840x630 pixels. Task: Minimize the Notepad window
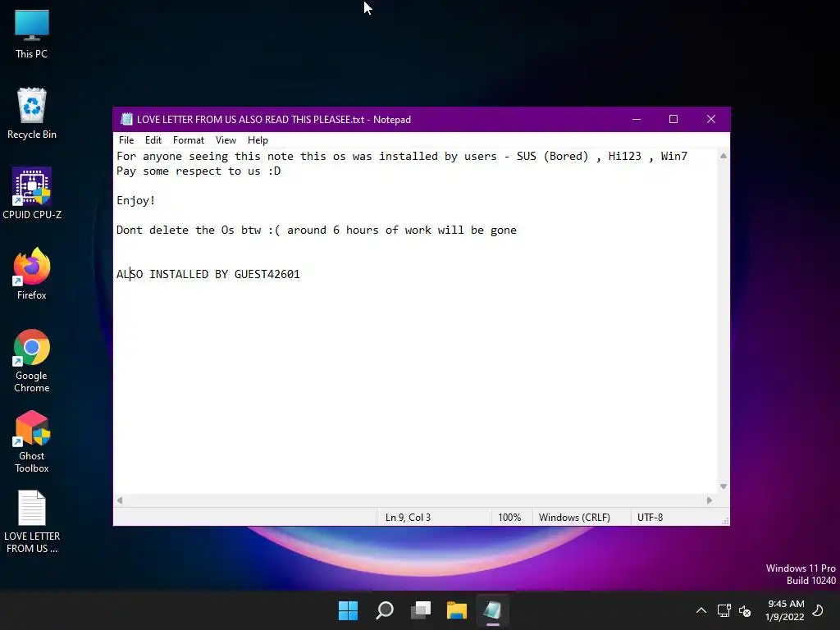(x=637, y=120)
